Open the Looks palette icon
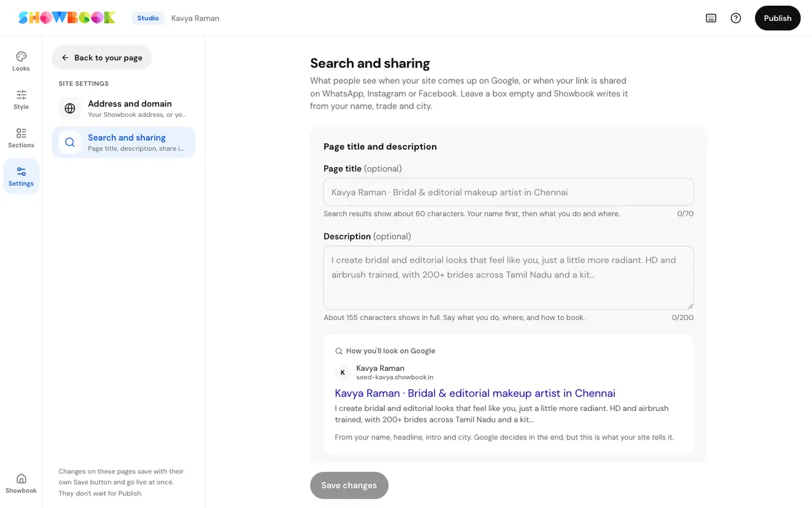Image resolution: width=812 pixels, height=508 pixels. [21, 61]
